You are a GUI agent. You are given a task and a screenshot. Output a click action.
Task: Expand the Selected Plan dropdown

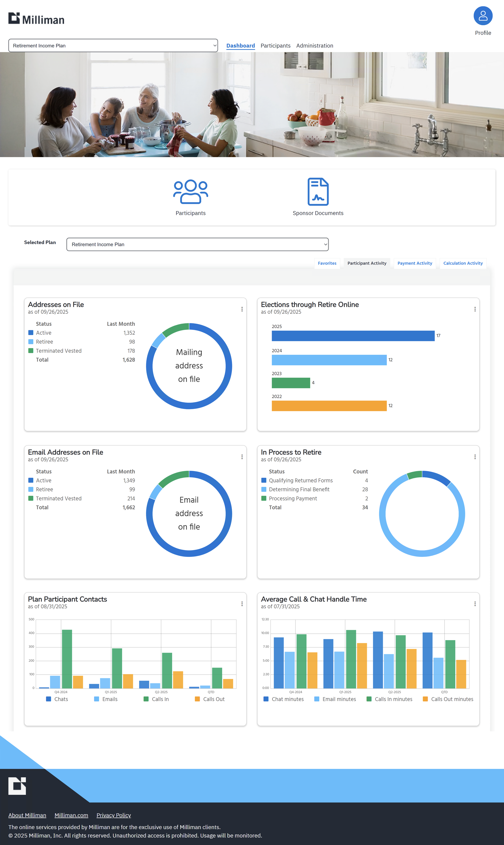197,245
